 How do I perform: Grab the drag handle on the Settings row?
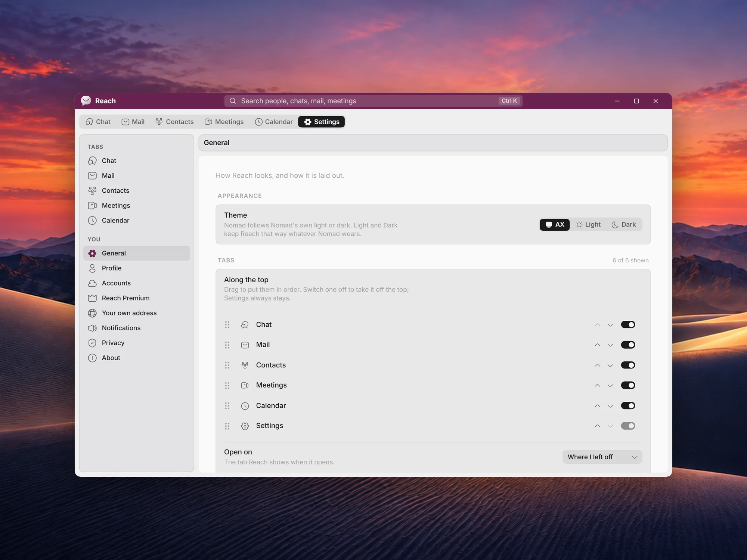(x=227, y=426)
